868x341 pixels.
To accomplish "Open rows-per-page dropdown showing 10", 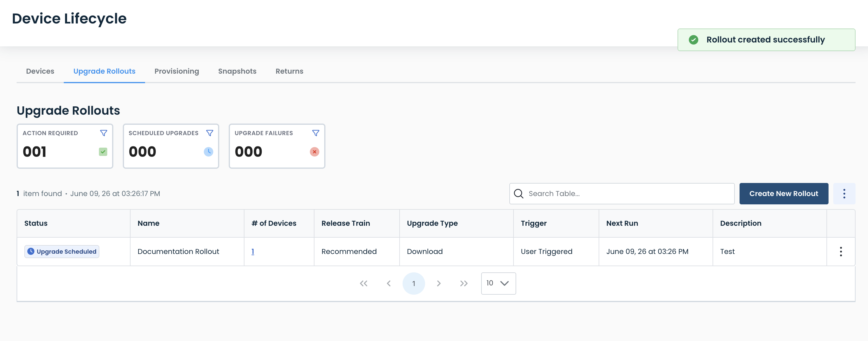I will [x=498, y=283].
